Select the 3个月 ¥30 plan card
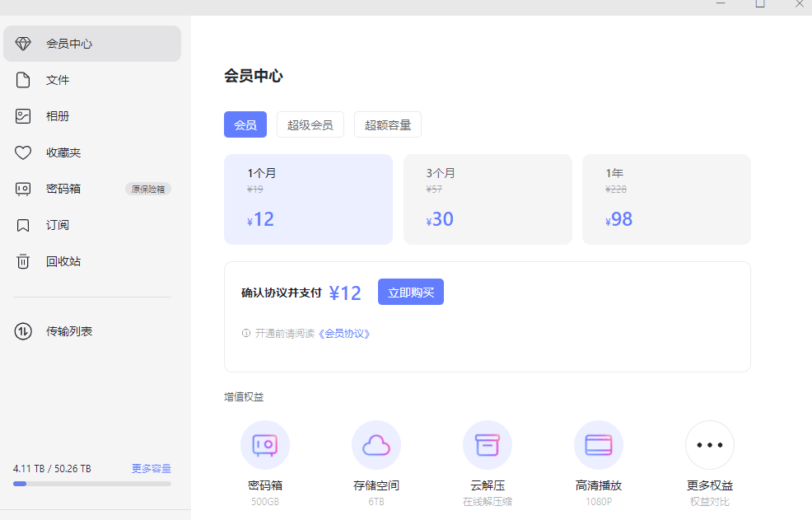Viewport: 812px width, 520px height. pos(488,199)
